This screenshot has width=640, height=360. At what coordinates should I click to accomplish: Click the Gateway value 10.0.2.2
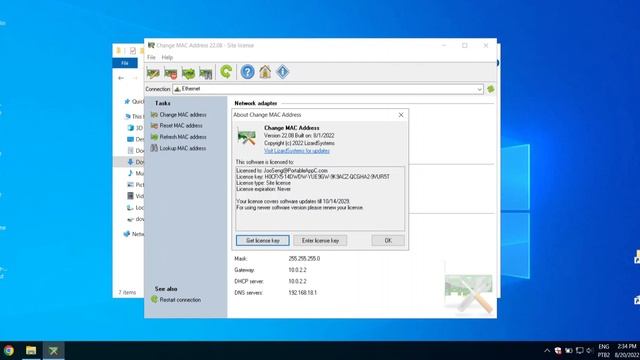pyautogui.click(x=297, y=270)
